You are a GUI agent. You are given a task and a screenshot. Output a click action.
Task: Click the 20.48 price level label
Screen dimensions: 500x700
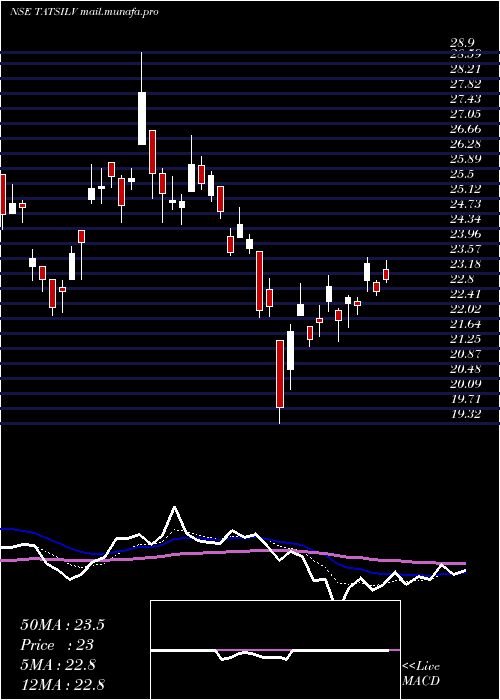(465, 369)
